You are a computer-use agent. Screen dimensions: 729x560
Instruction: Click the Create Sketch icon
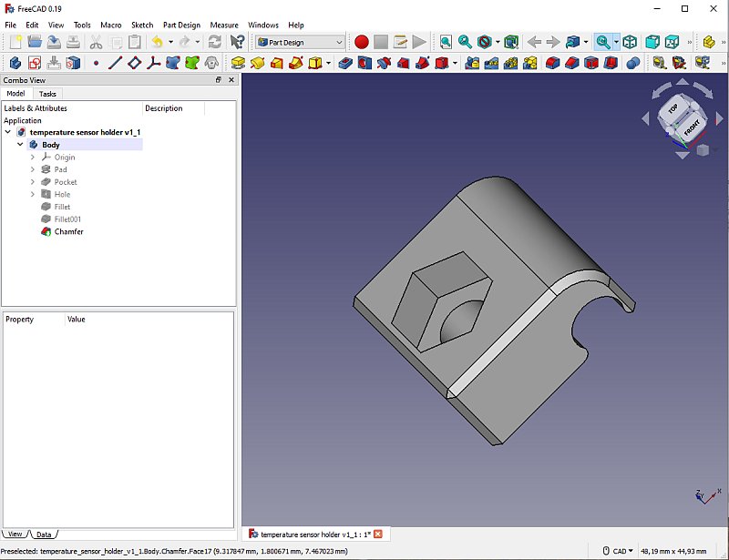tap(35, 63)
